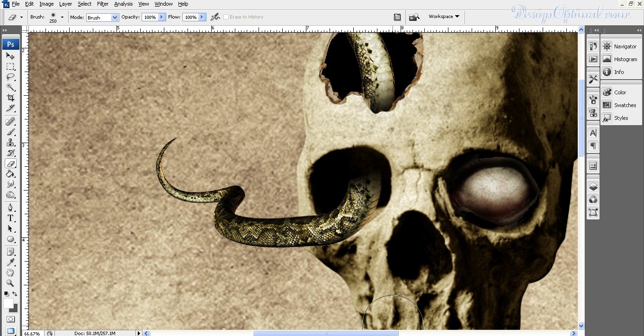644x336 pixels.
Task: Select the Paint Bucket tool
Action: coord(10,174)
